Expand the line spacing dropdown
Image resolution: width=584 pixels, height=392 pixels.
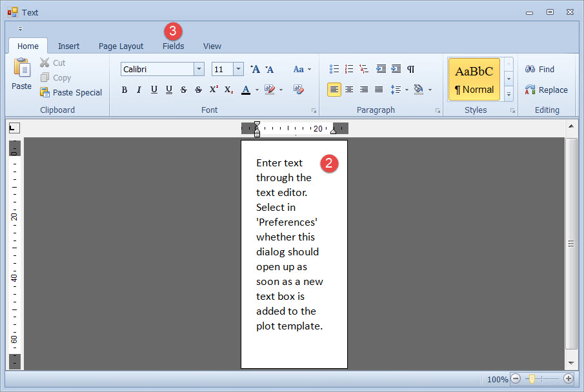407,90
